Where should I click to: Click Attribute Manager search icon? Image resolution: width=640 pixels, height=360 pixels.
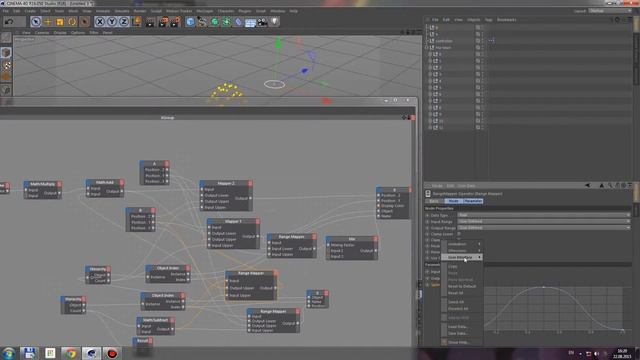click(610, 185)
